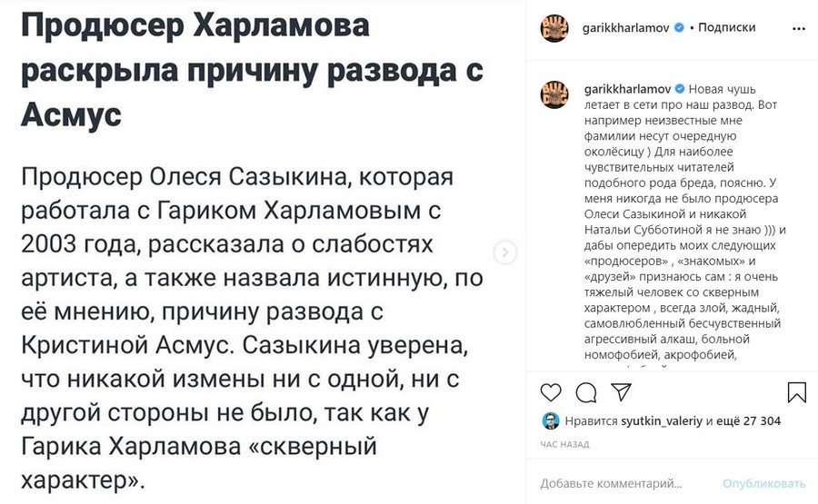Click garikkharlamov username in the caption
Viewport: 818px width, 504px height.
tap(625, 90)
